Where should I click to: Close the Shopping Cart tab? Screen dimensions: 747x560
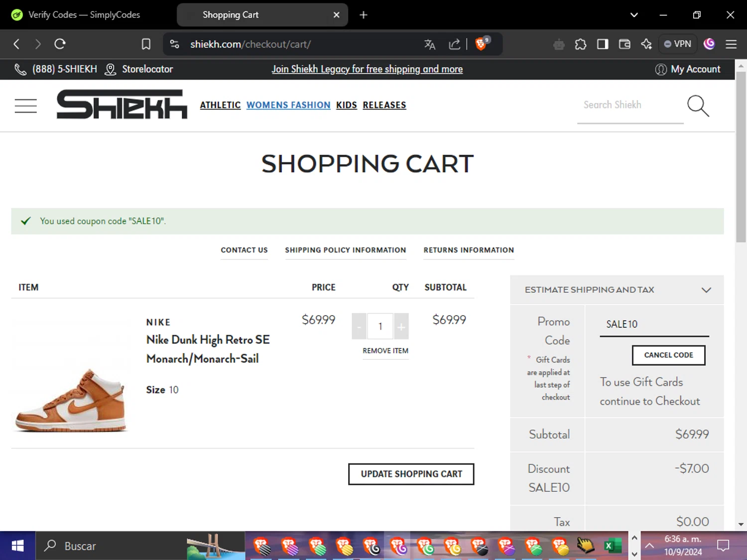(x=337, y=15)
